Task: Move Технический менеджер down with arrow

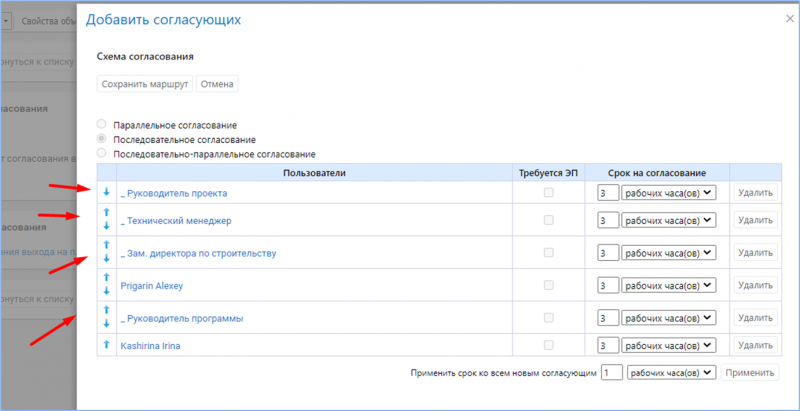Action: [106, 227]
